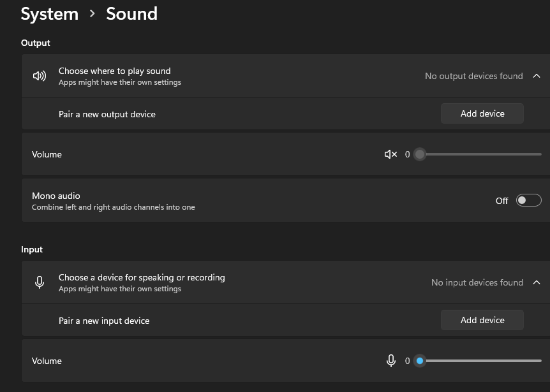Go back to System in the breadcrumb
Image resolution: width=550 pixels, height=392 pixels.
tap(49, 13)
